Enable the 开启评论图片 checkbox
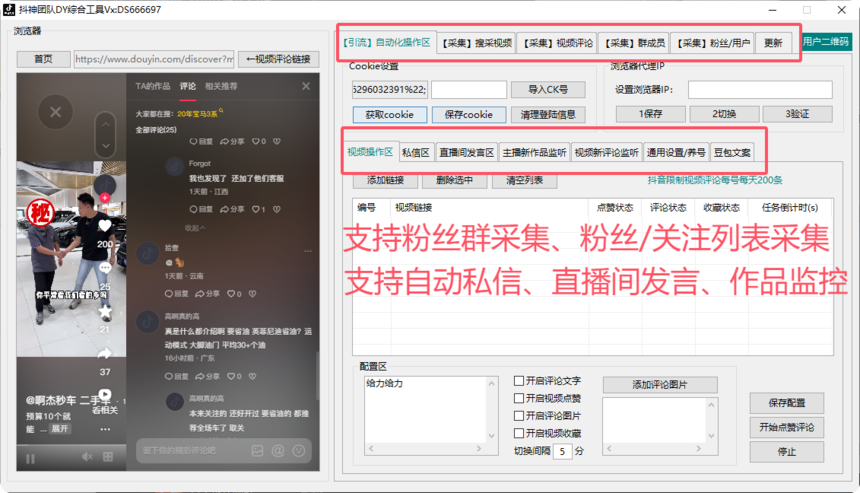 click(519, 416)
